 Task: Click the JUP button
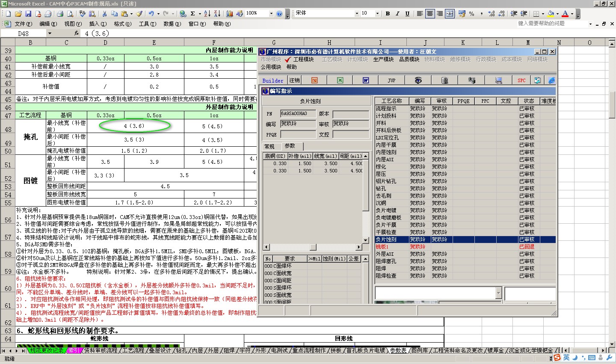pyautogui.click(x=391, y=80)
